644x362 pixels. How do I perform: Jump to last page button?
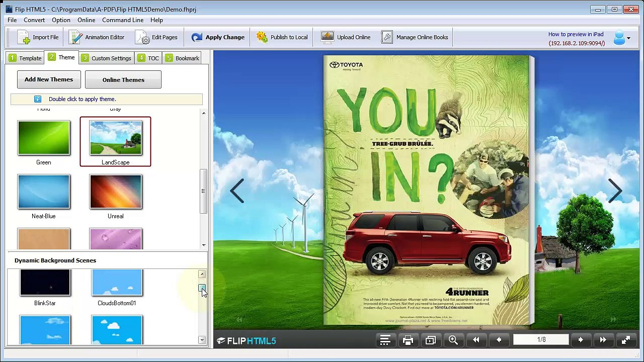(x=603, y=340)
